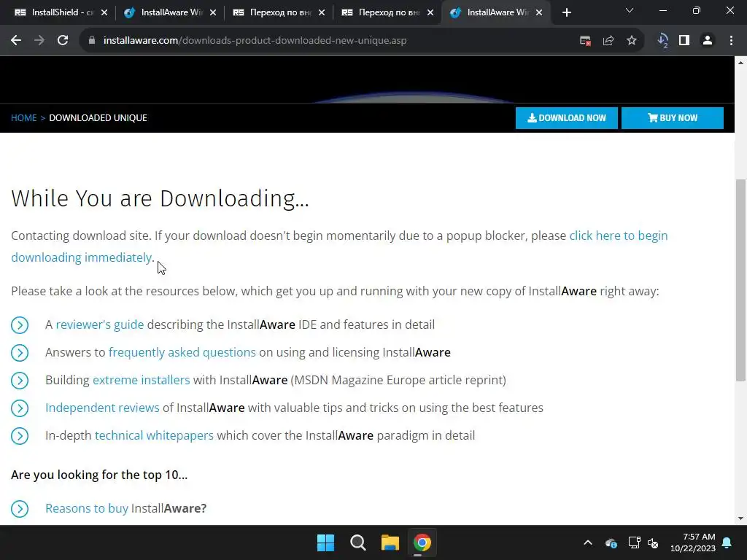Screen dimensions: 747x560
Task: Switch to fourth tab titled Переход по вн
Action: pos(387,12)
